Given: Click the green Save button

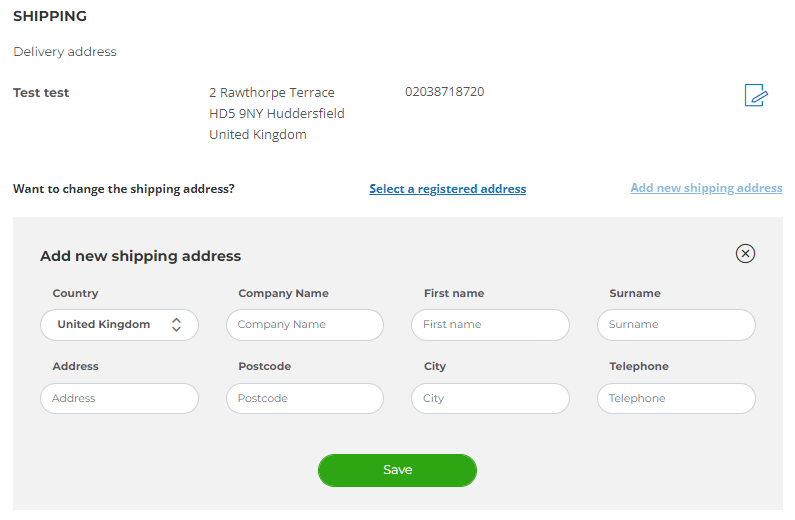Looking at the screenshot, I should [x=398, y=470].
